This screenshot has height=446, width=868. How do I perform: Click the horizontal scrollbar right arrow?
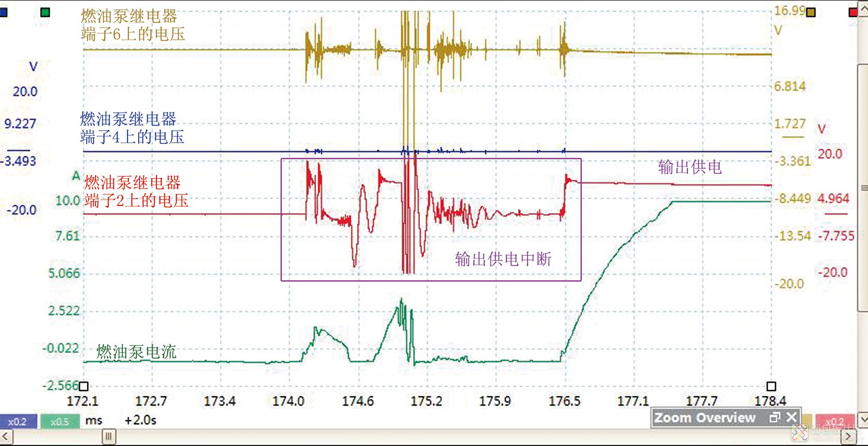click(849, 436)
